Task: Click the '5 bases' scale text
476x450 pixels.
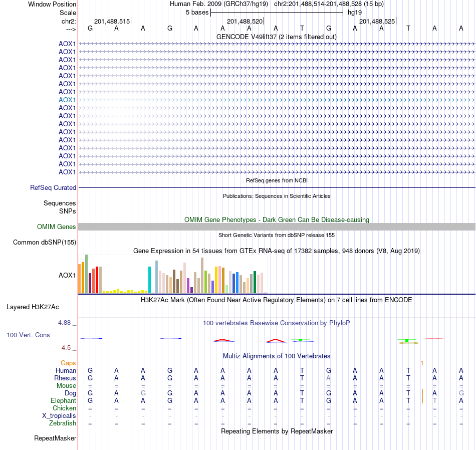Action: click(x=197, y=13)
